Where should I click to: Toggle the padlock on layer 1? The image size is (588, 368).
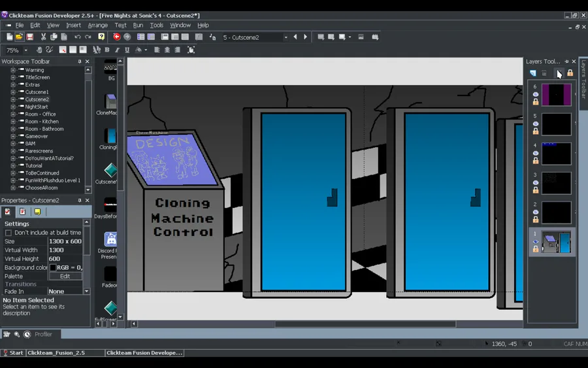(536, 249)
